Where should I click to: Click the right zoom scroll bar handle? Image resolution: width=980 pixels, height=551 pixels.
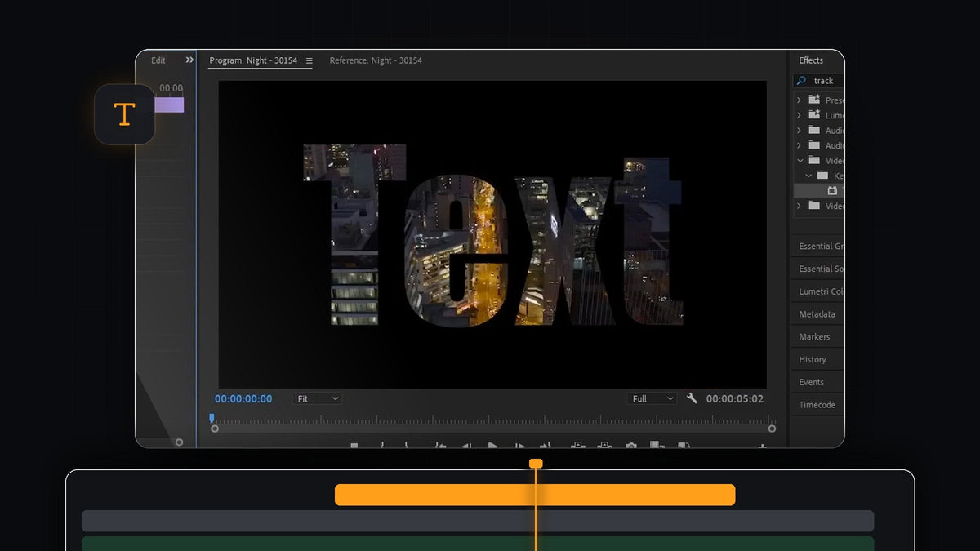(772, 429)
